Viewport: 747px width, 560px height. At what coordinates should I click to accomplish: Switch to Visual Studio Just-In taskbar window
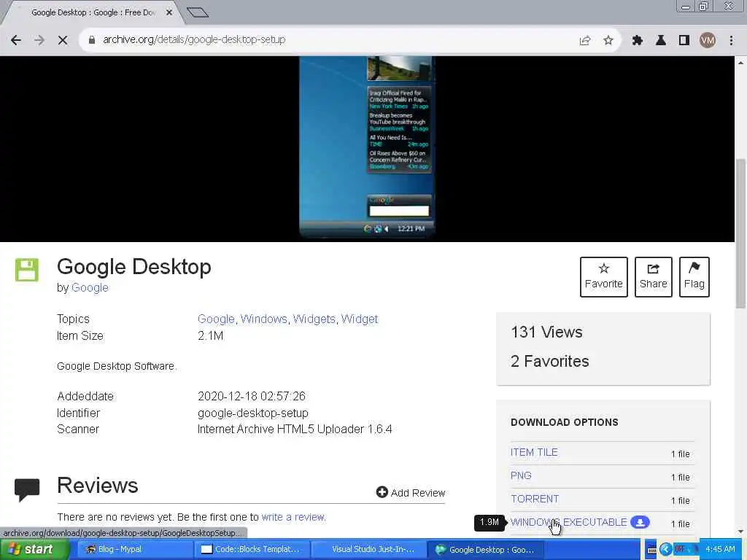click(x=368, y=550)
